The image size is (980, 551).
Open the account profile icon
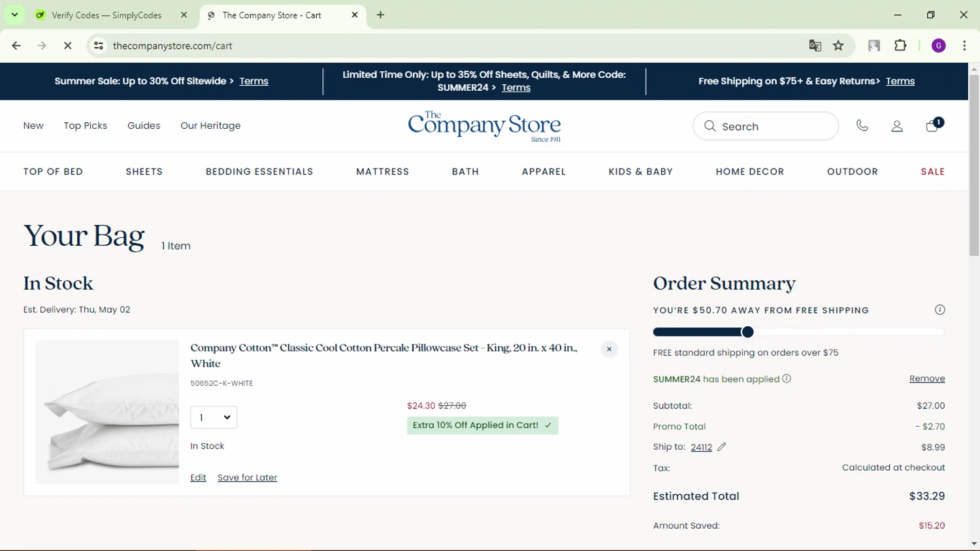tap(897, 126)
